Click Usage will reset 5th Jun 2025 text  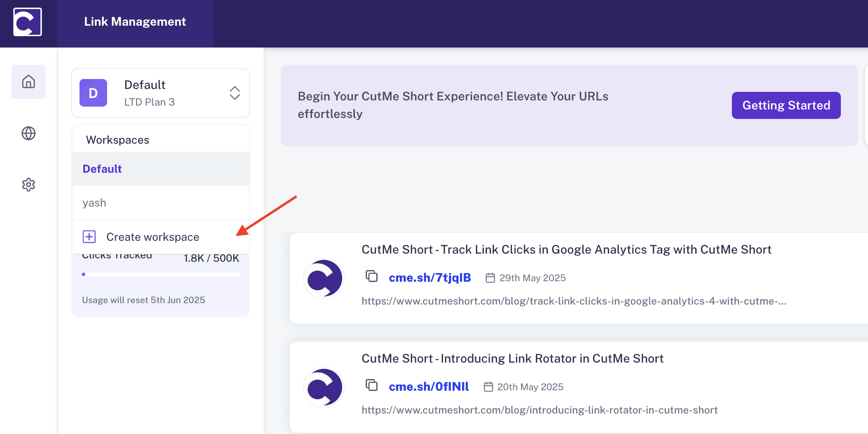pyautogui.click(x=143, y=300)
